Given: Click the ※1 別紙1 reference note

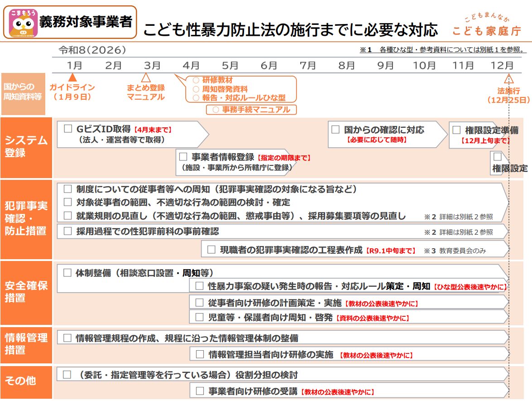Looking at the screenshot, I should tap(442, 50).
